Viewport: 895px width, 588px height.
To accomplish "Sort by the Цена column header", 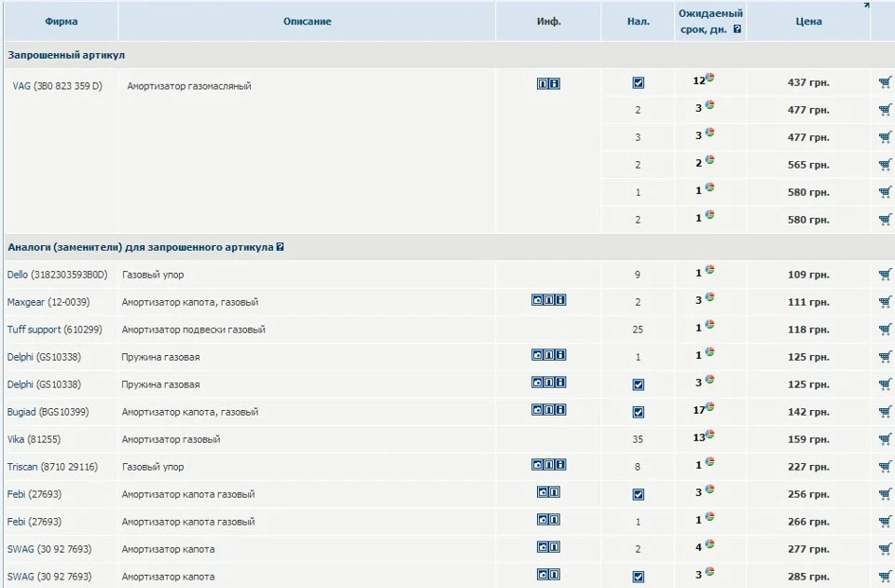I will pyautogui.click(x=808, y=21).
